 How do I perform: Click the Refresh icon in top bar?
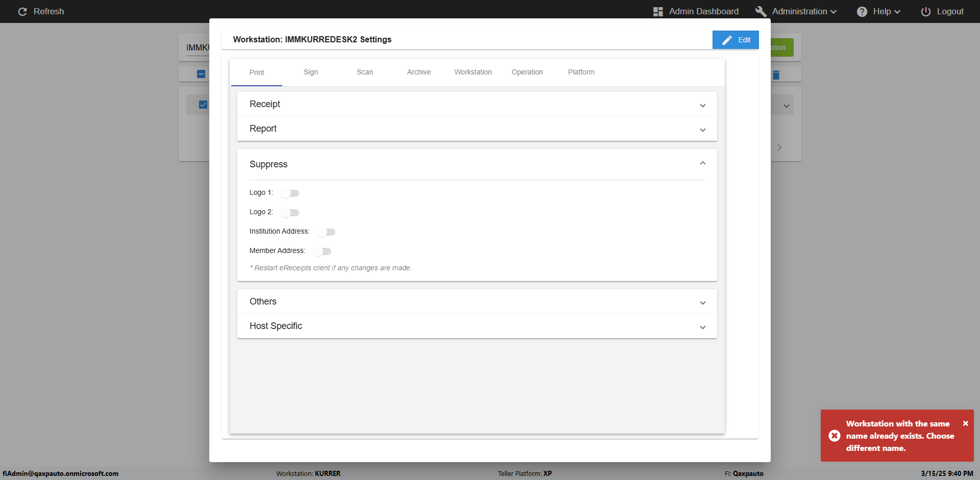tap(22, 11)
